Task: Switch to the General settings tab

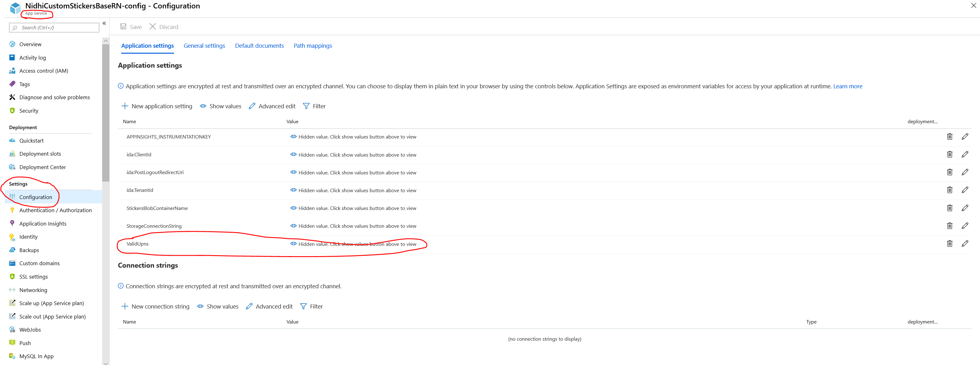Action: tap(204, 46)
